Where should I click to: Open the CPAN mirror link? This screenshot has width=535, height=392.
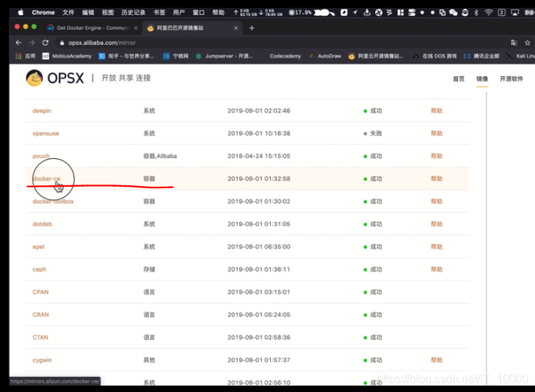pos(41,292)
